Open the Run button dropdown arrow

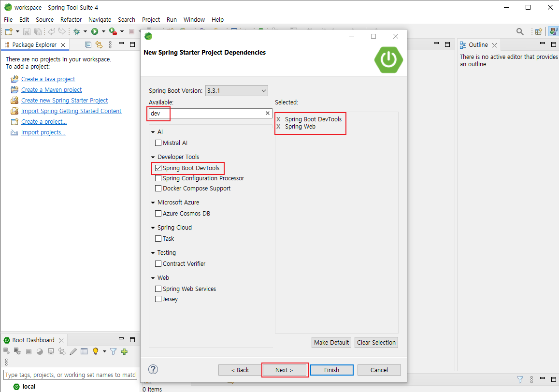tap(103, 32)
